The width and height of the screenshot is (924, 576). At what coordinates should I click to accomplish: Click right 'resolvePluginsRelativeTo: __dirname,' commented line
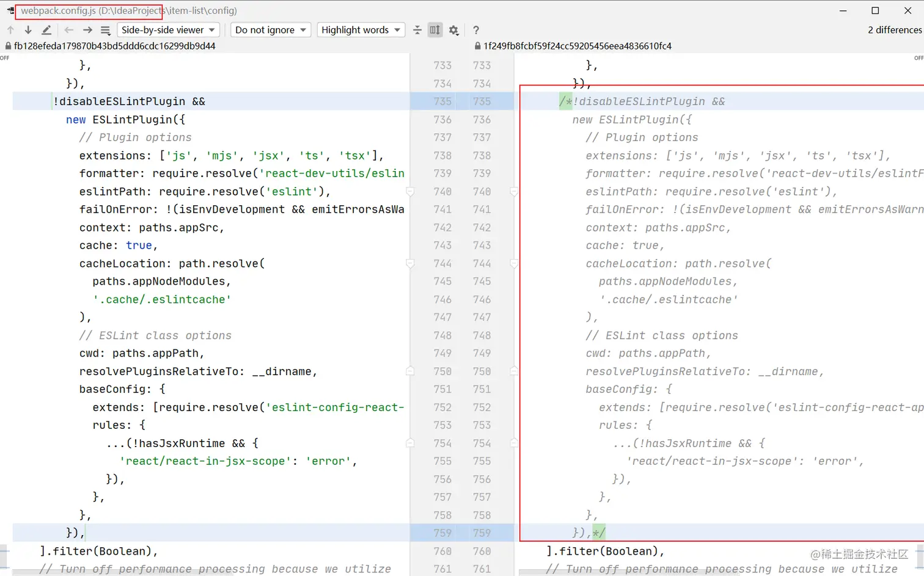click(x=705, y=371)
